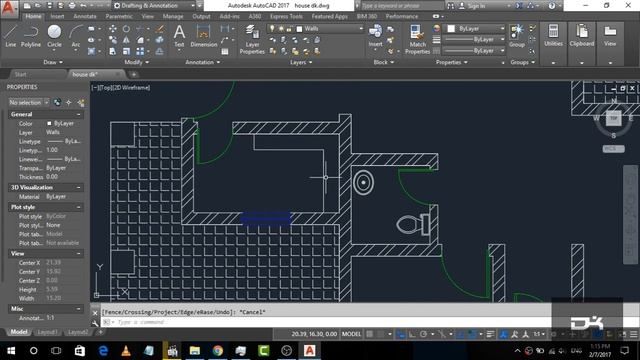The height and width of the screenshot is (360, 640).
Task: Toggle freeze sun icon for Walls layer
Action: [x=281, y=29]
